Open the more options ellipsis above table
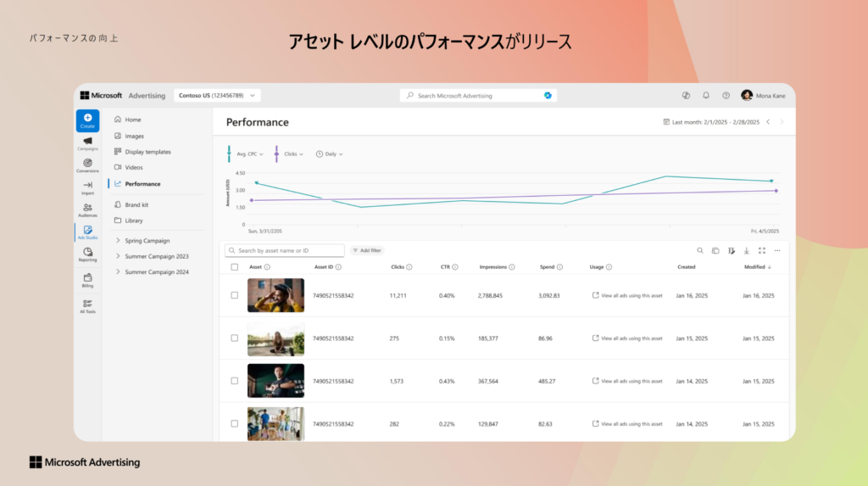Image resolution: width=868 pixels, height=486 pixels. 777,250
